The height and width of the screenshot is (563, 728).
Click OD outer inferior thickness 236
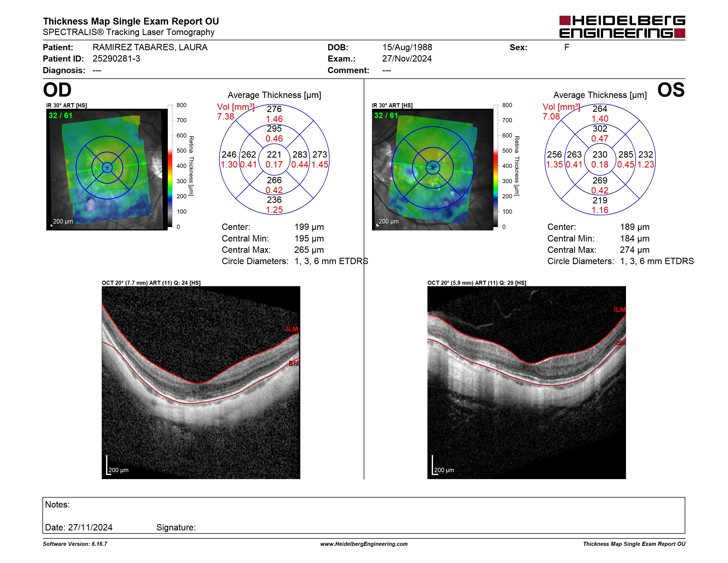click(274, 200)
